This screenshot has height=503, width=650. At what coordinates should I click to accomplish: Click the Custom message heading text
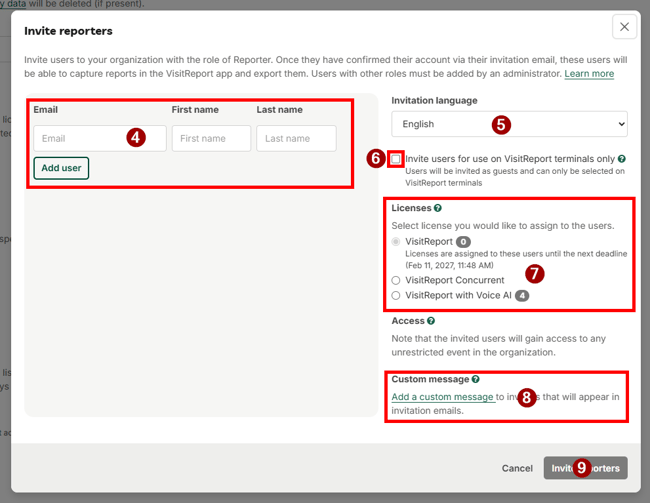pos(430,379)
